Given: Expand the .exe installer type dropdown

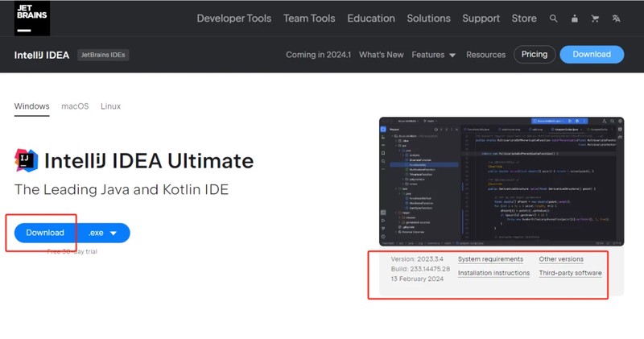Looking at the screenshot, I should (104, 233).
